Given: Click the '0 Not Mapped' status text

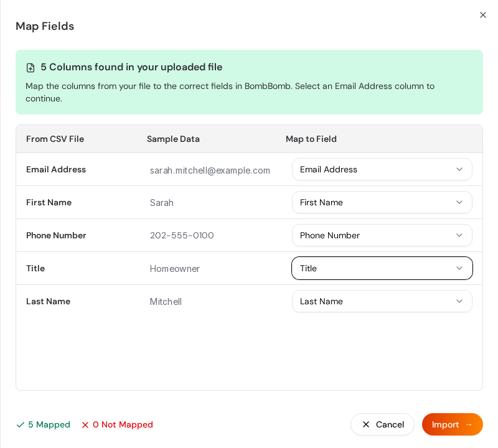Looking at the screenshot, I should (x=123, y=424).
